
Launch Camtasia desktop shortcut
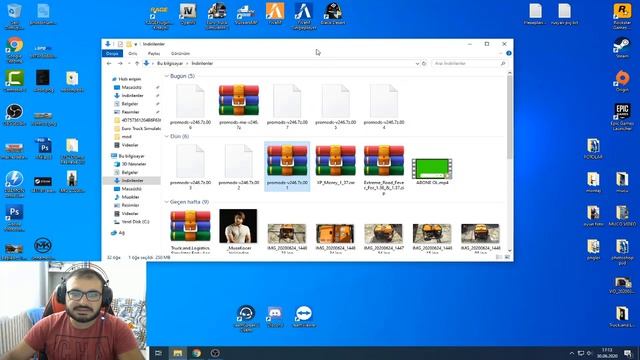point(15,81)
